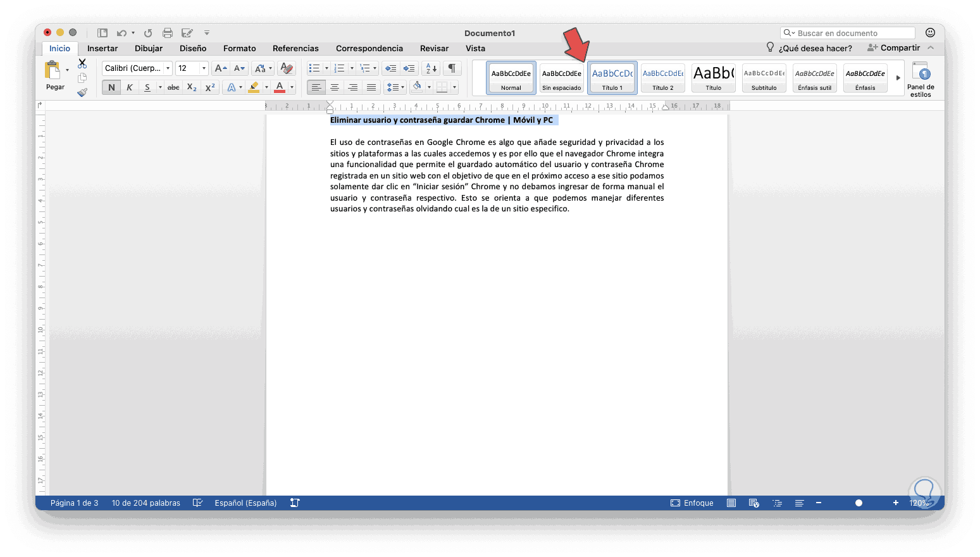Toggle underline (S) formatting

click(x=147, y=87)
